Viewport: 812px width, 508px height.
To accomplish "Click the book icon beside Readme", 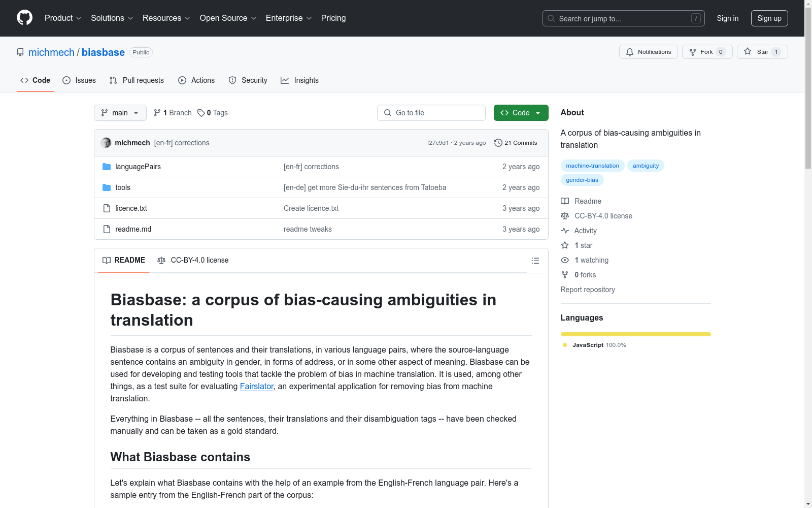I will [565, 201].
